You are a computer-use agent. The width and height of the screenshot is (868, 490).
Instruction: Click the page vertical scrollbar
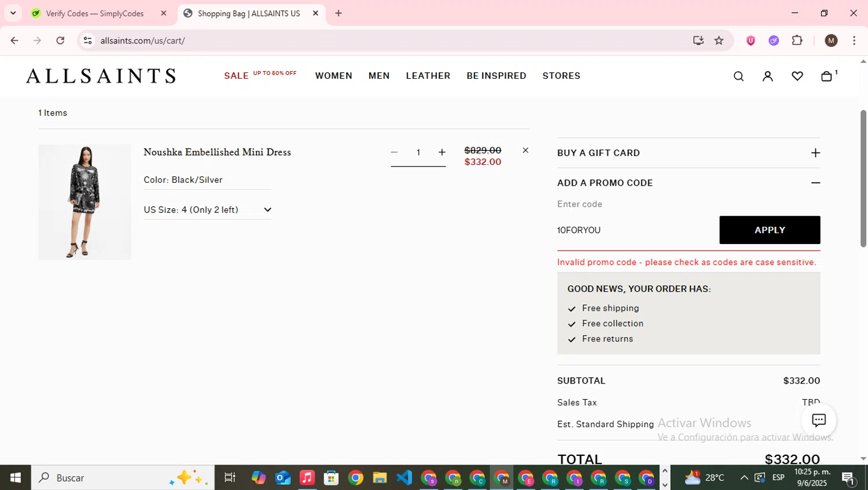pyautogui.click(x=863, y=179)
